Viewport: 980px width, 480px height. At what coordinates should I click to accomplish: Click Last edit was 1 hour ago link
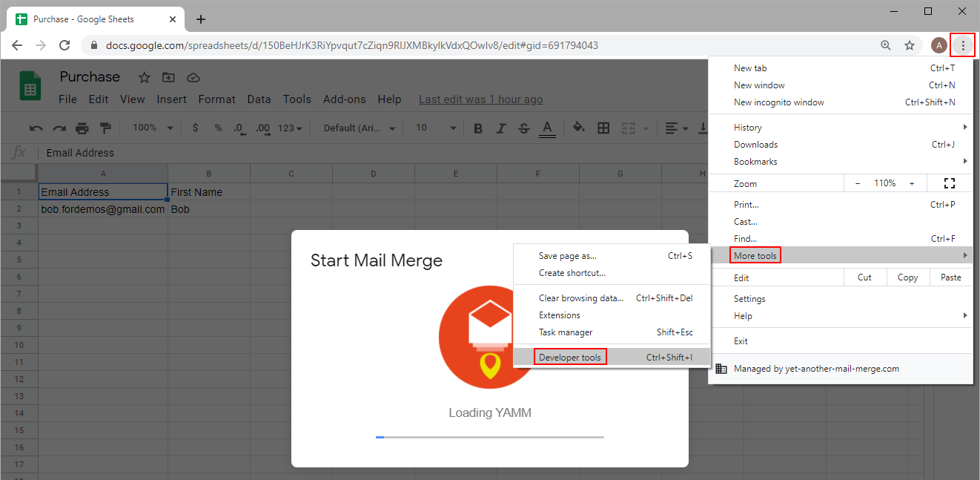pyautogui.click(x=480, y=99)
